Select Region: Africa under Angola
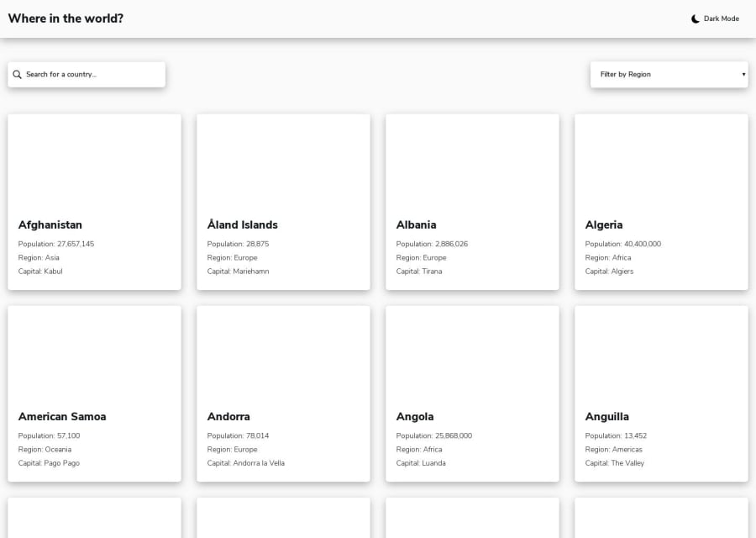The height and width of the screenshot is (538, 756). click(419, 449)
